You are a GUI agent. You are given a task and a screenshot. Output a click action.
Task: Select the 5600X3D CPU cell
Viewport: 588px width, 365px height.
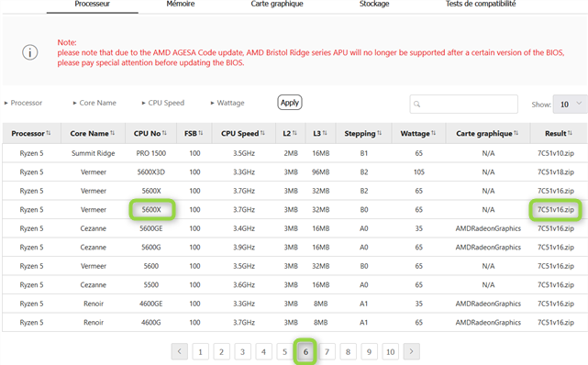(151, 172)
